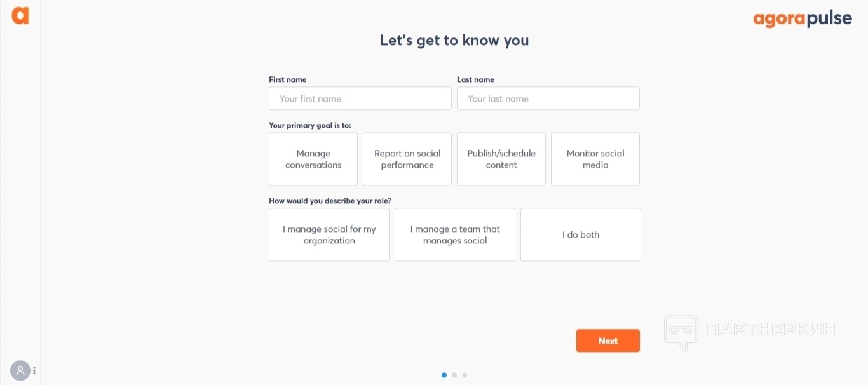Click the first blue step indicator dot
The image size is (868, 385).
(444, 375)
